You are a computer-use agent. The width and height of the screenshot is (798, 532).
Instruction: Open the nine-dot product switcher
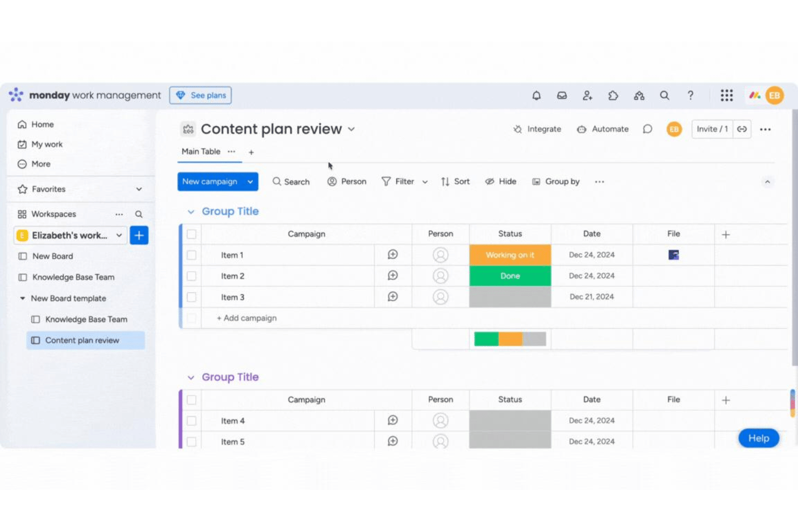coord(726,95)
